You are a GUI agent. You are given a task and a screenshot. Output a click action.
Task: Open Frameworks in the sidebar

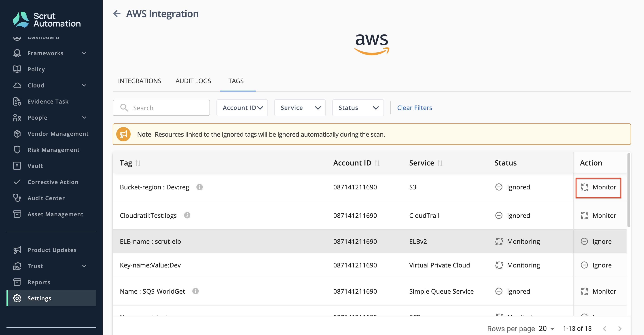pyautogui.click(x=45, y=53)
